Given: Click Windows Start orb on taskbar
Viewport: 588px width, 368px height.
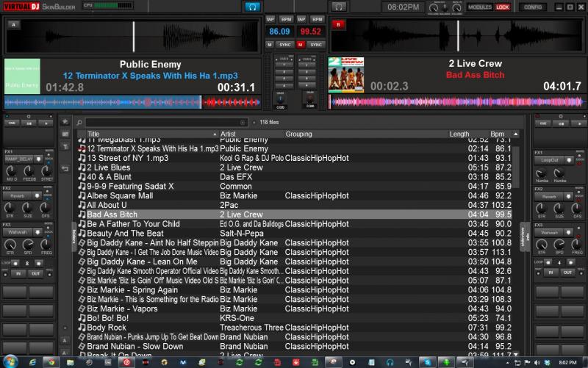Looking at the screenshot, I should [x=10, y=362].
